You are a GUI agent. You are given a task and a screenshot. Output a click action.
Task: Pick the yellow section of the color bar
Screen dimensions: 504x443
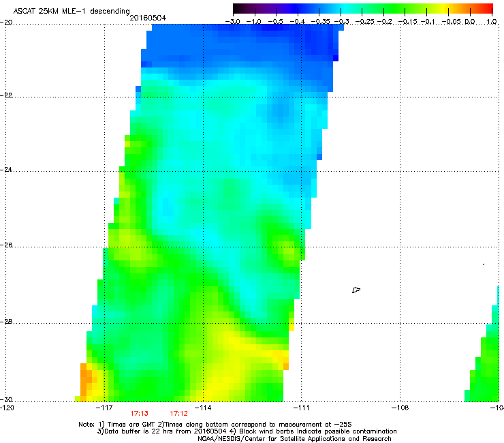coord(445,9)
